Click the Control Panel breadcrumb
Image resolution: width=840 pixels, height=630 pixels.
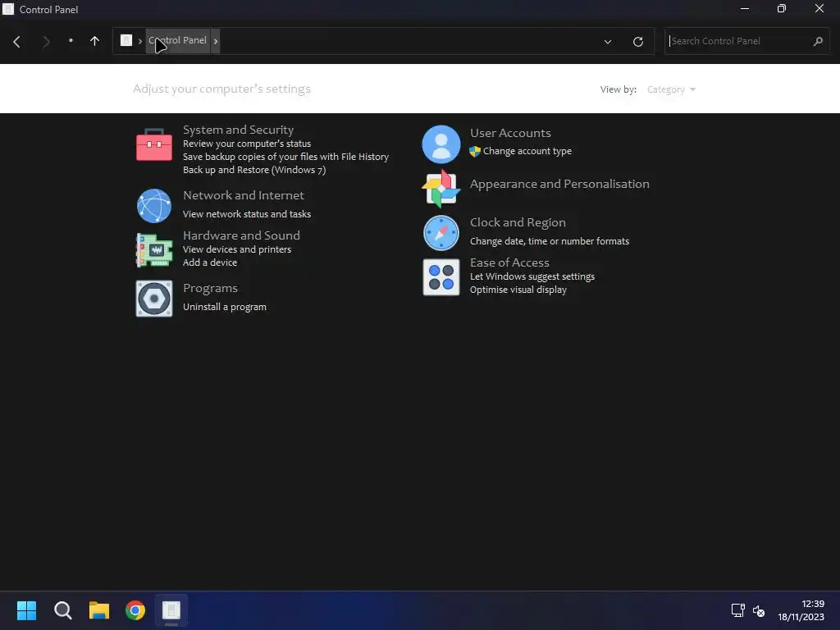177,41
